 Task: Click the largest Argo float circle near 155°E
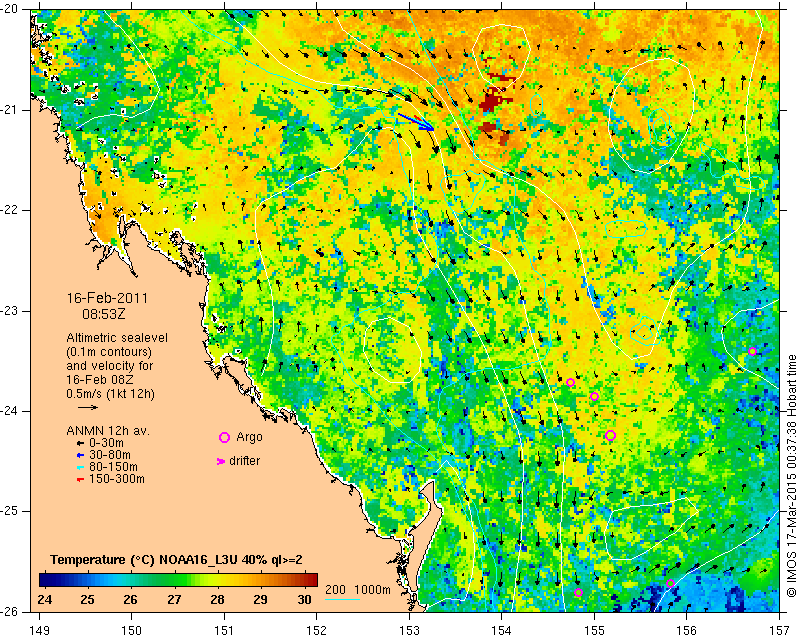(x=611, y=435)
